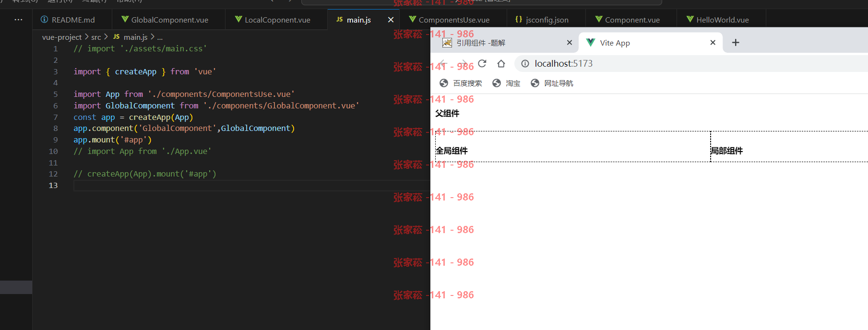Reload the localhost page

(482, 63)
